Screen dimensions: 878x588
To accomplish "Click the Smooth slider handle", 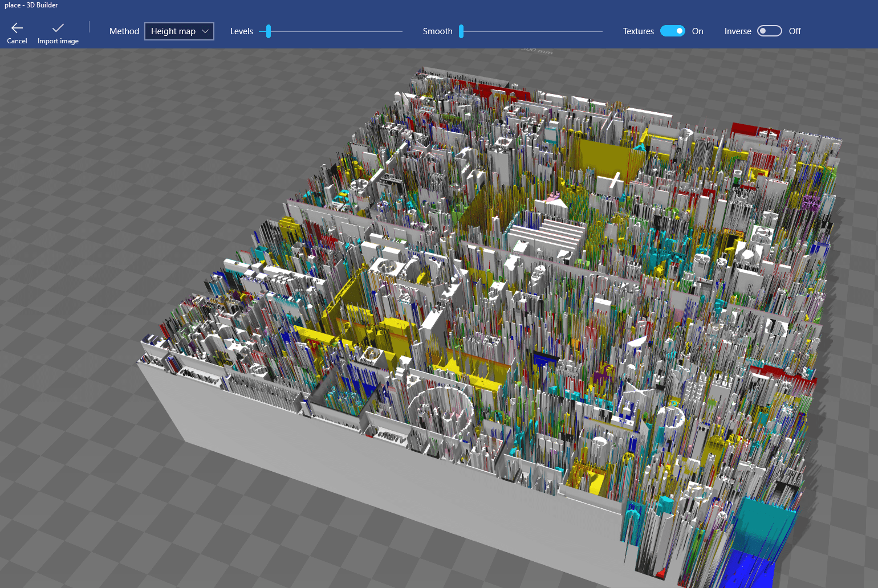I will point(461,31).
